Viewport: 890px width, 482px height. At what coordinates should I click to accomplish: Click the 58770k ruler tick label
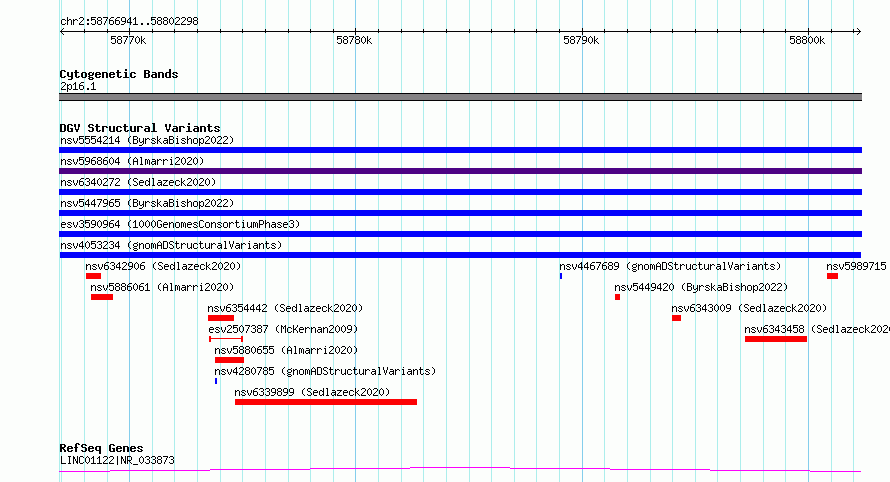(x=128, y=40)
